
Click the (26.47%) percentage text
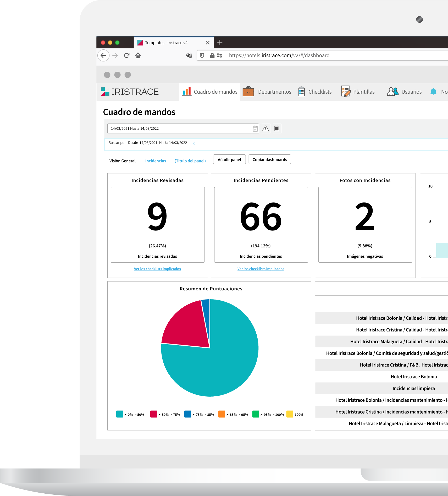coord(157,246)
